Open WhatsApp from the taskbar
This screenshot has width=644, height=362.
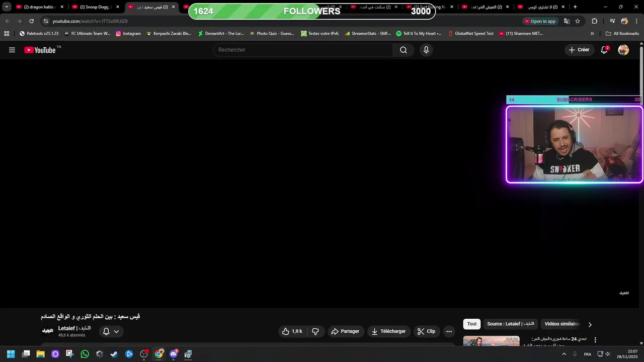click(85, 354)
